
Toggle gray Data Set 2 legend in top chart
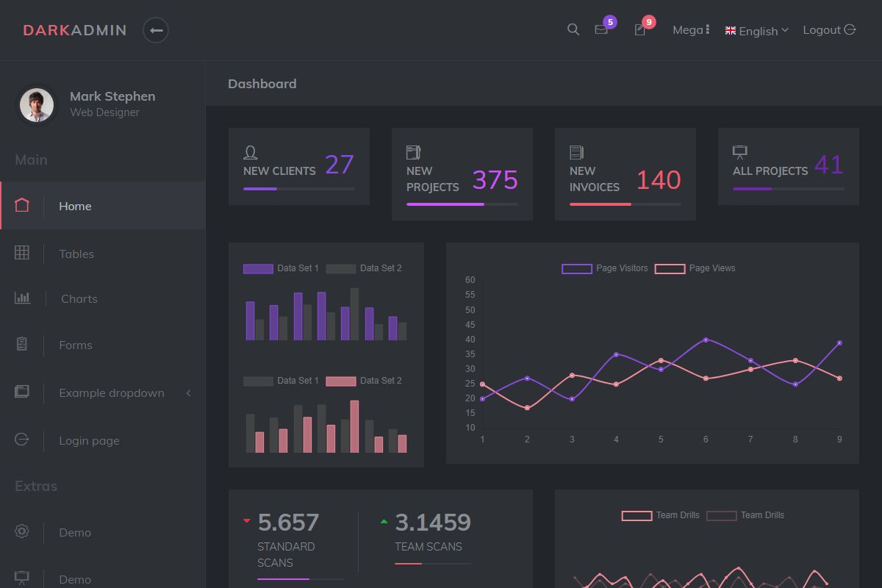(364, 268)
